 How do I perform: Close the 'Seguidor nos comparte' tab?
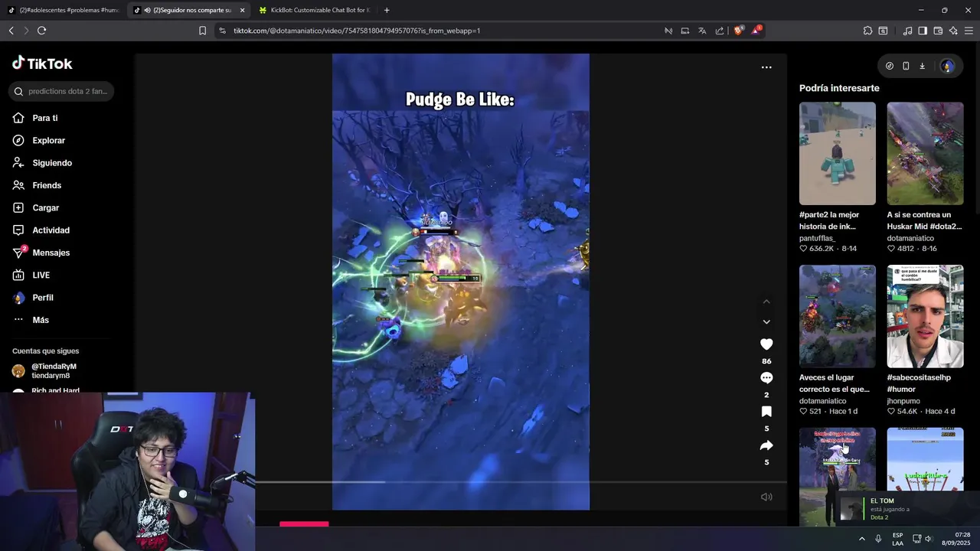[243, 10]
